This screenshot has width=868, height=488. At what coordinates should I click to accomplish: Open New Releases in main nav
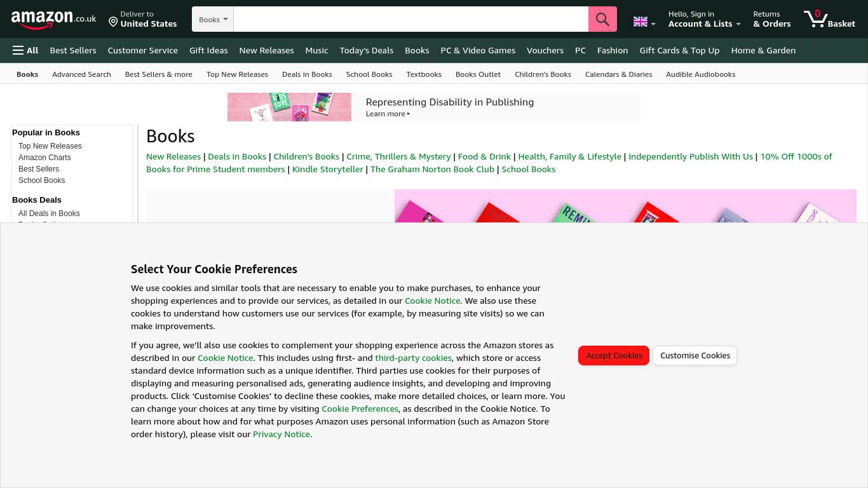tap(266, 50)
